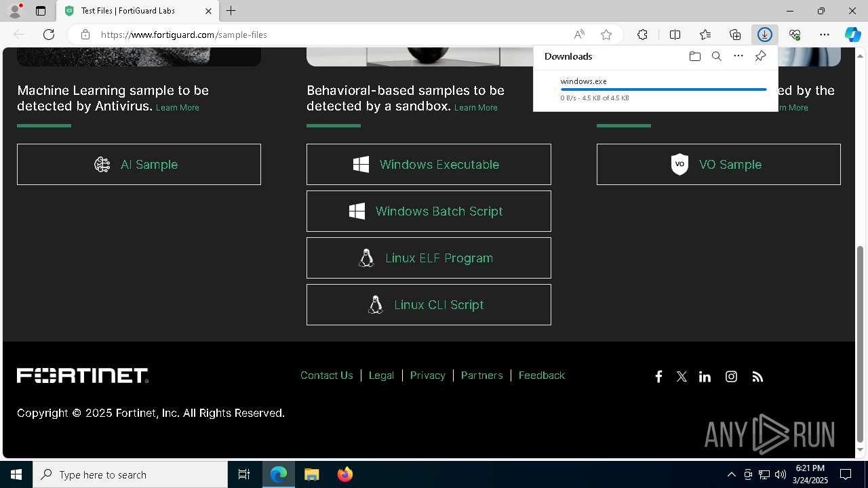Screen dimensions: 868x488
Task: Open Fortinet X (Twitter) icon
Action: tap(682, 377)
